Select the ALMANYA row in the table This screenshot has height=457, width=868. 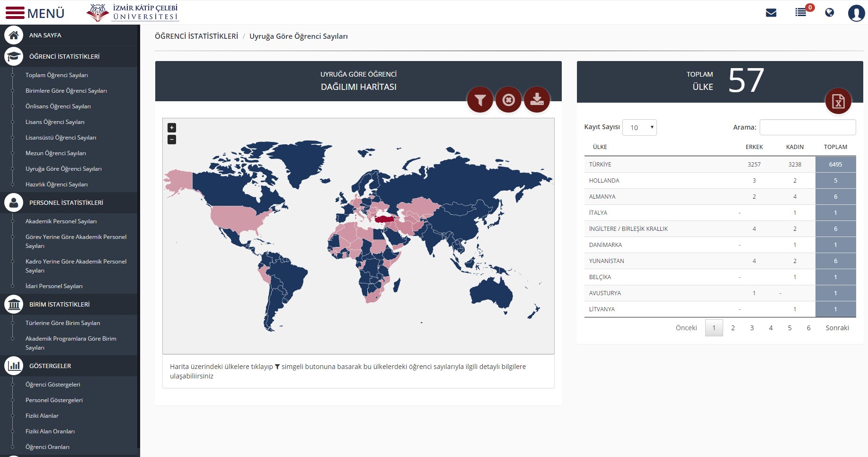click(720, 196)
